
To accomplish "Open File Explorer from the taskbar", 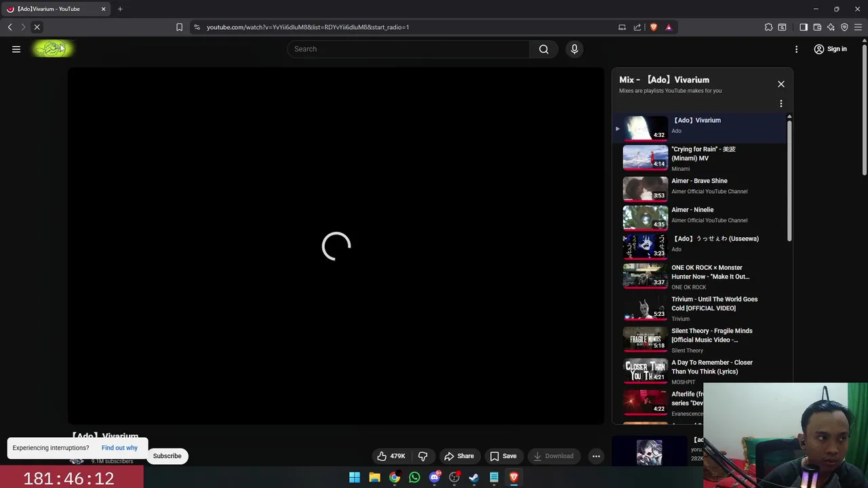I will pyautogui.click(x=374, y=478).
